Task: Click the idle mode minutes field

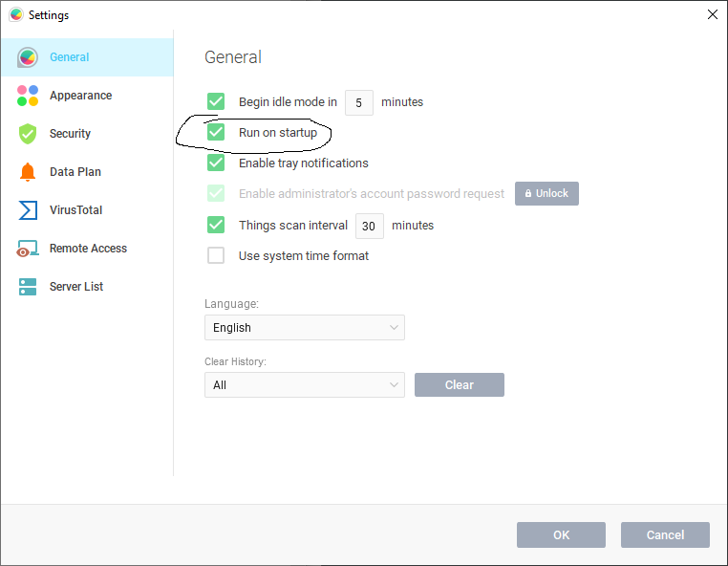Action: [359, 102]
